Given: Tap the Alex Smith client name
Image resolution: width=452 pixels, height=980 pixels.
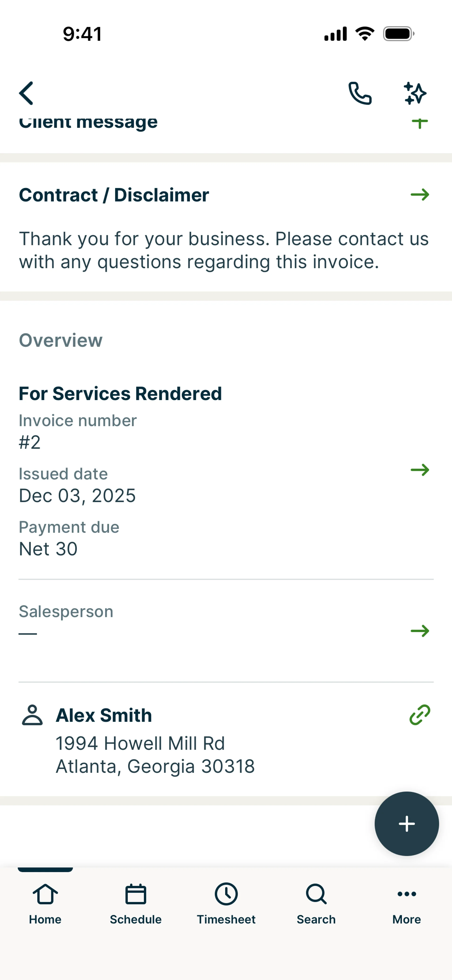Looking at the screenshot, I should [x=104, y=715].
